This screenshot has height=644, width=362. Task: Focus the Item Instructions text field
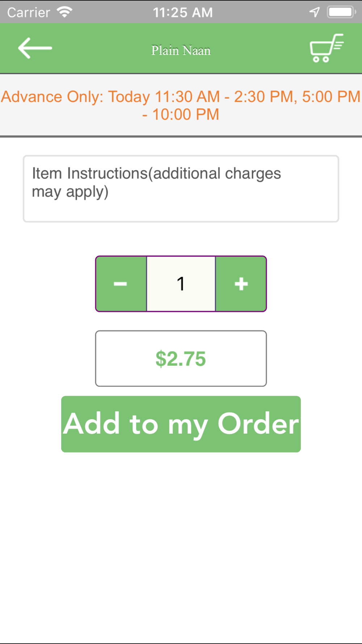181,189
